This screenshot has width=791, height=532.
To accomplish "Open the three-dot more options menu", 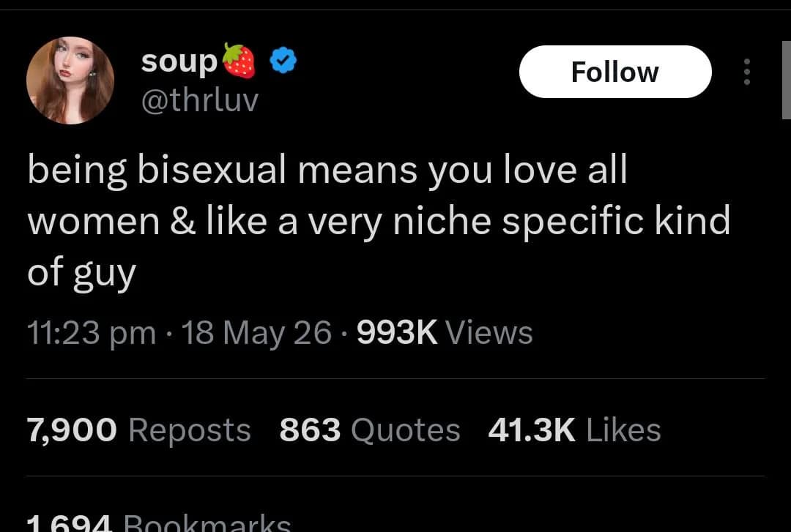I will 747,72.
